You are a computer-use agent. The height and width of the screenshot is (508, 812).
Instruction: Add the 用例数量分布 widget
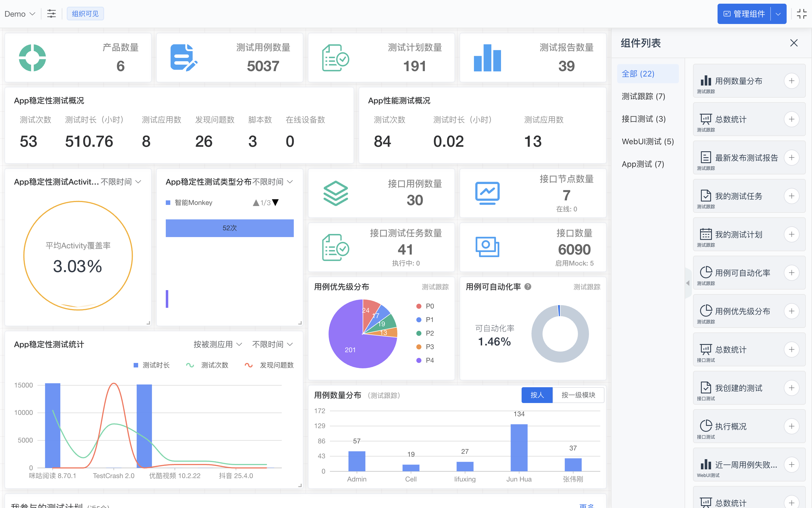pyautogui.click(x=791, y=81)
